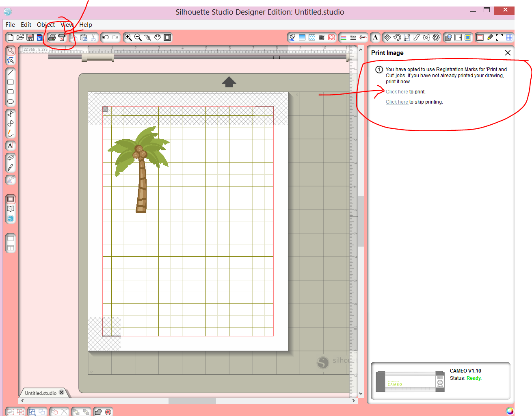Viewport: 532px width, 416px height.
Task: Open the View menu
Action: coord(67,25)
